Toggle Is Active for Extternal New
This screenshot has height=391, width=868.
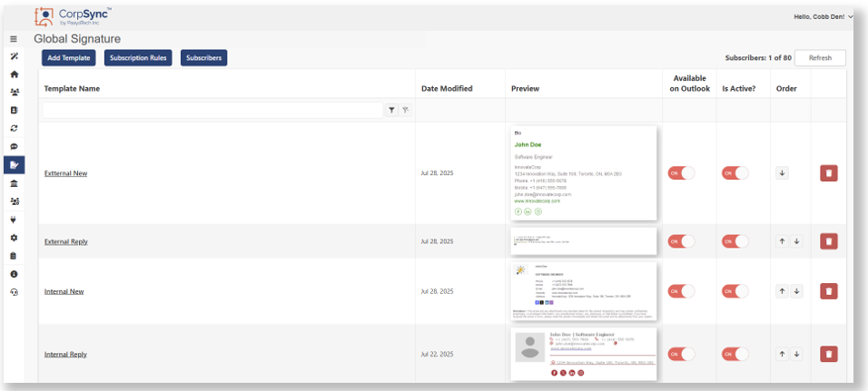735,173
